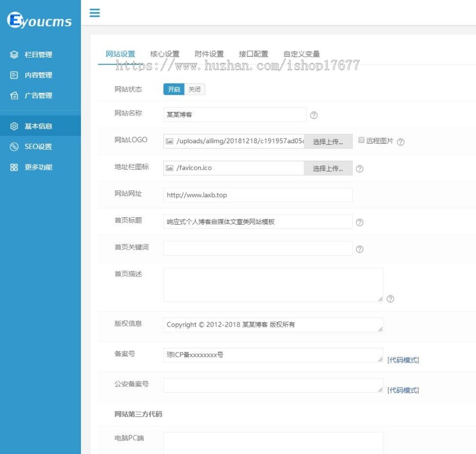Click the 网站名称 input field

[x=235, y=115]
